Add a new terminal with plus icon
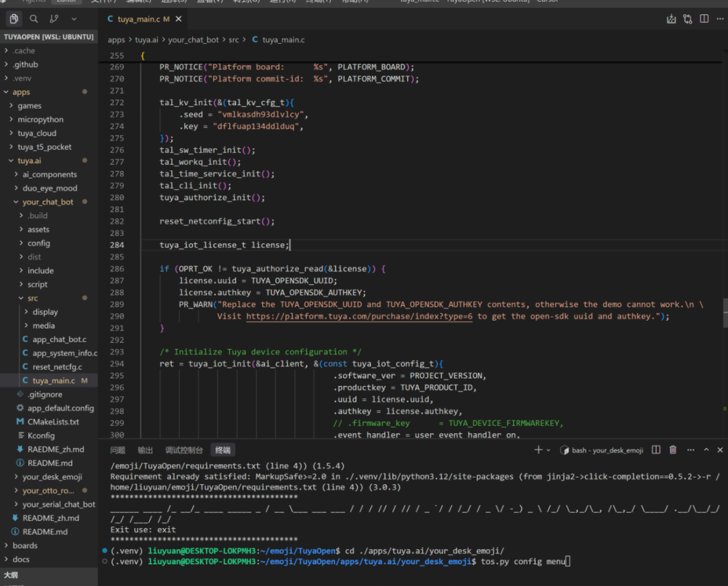 click(538, 449)
